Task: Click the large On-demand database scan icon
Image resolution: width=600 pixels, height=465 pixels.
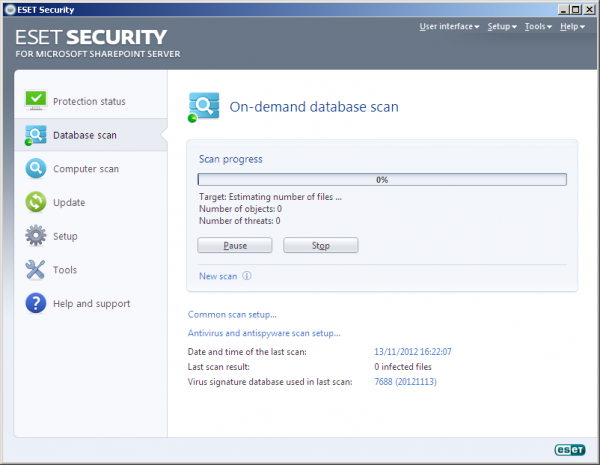Action: coord(204,106)
